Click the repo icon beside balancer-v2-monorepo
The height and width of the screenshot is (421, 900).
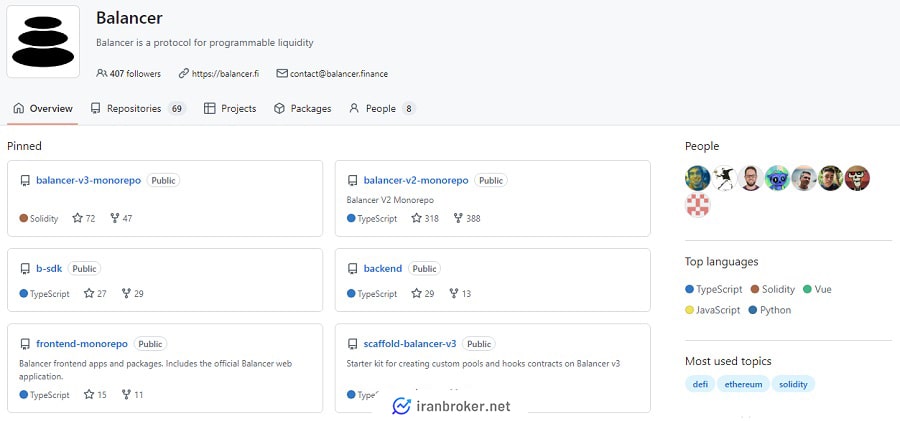click(x=352, y=180)
